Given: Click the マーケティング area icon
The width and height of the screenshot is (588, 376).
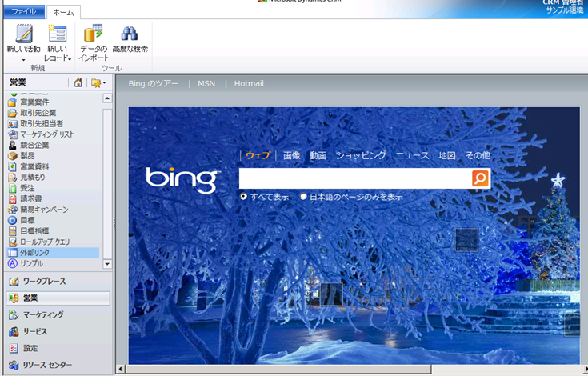Looking at the screenshot, I should [x=14, y=315].
